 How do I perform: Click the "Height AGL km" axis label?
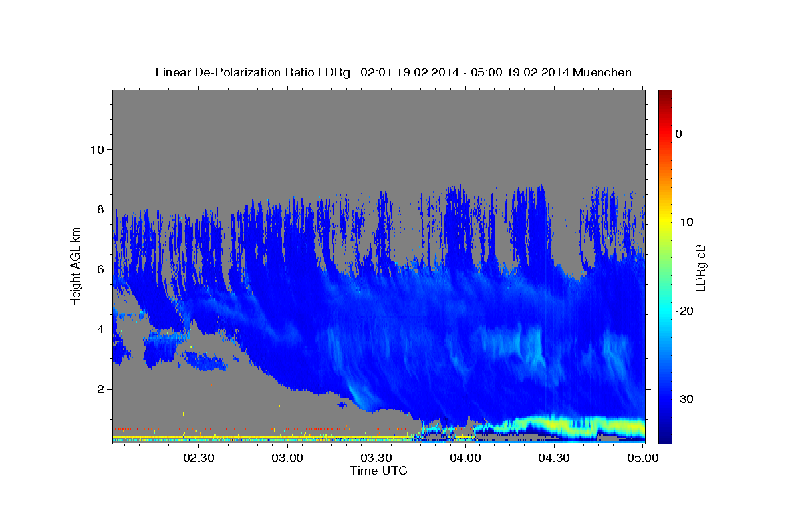76,266
